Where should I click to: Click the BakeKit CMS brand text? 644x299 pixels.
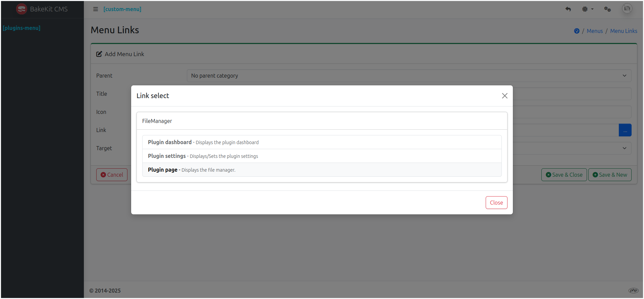tap(49, 9)
